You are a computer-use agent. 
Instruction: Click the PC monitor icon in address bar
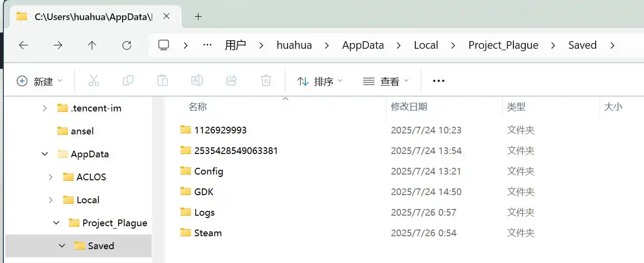[164, 45]
